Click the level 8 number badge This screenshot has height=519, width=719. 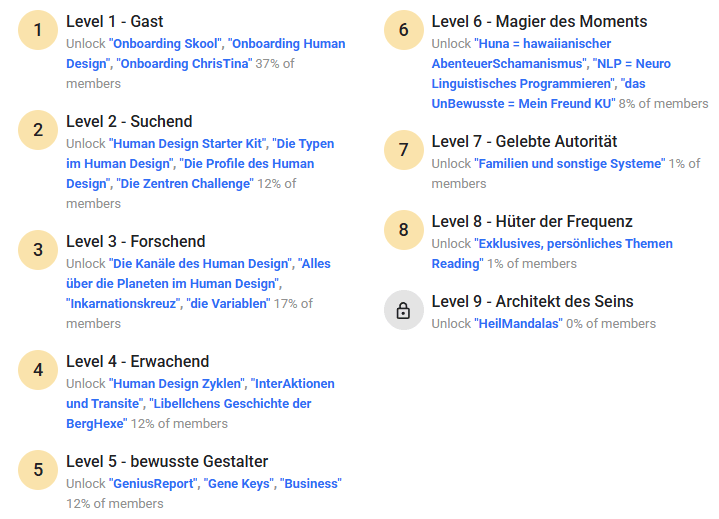pos(403,230)
